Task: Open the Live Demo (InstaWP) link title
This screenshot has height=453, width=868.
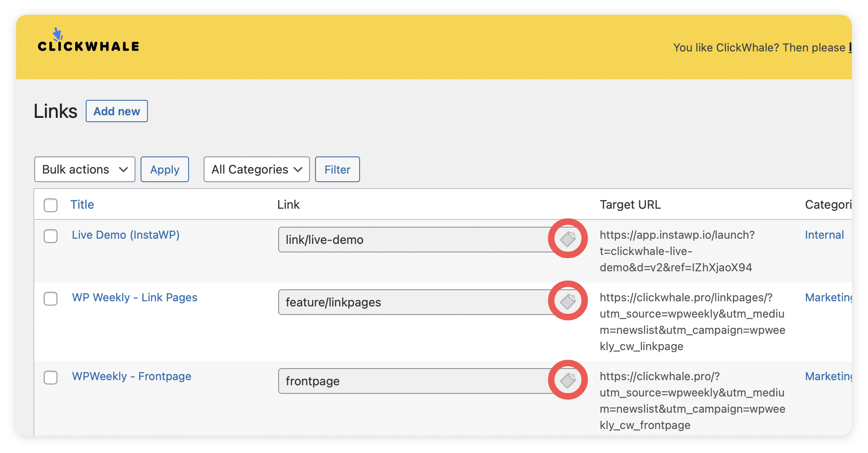Action: point(126,235)
